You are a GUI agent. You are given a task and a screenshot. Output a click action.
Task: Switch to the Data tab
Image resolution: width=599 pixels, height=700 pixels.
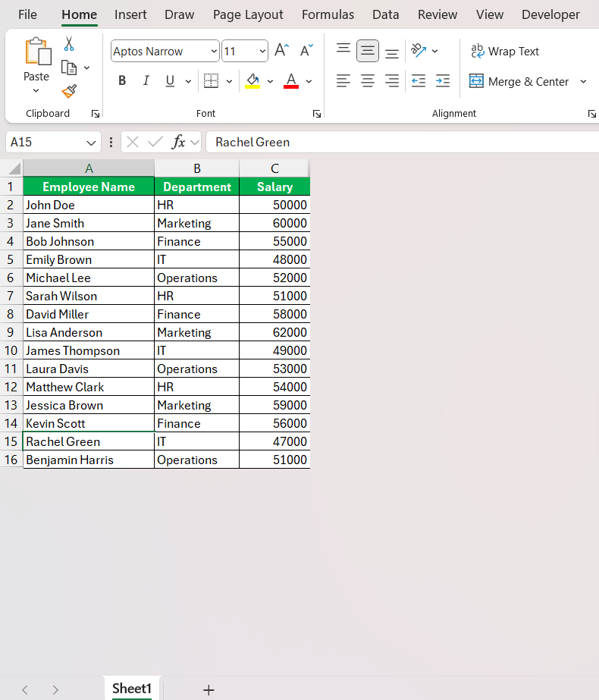coord(386,14)
